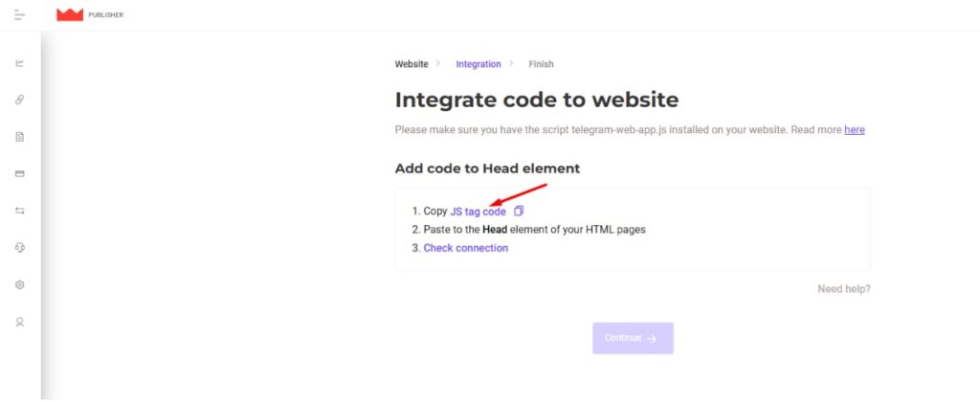This screenshot has height=402, width=980.
Task: Click the PUBLISHER label in header
Action: pos(105,15)
